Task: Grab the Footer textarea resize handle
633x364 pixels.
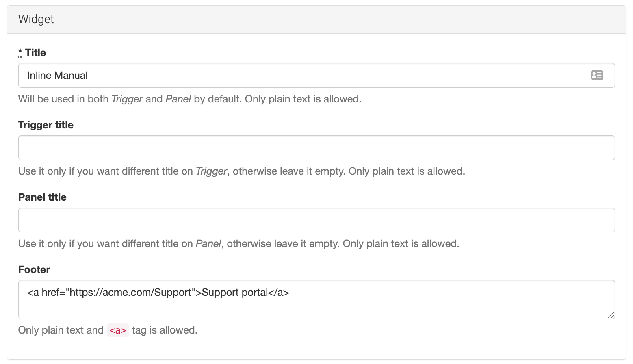Action: point(611,315)
